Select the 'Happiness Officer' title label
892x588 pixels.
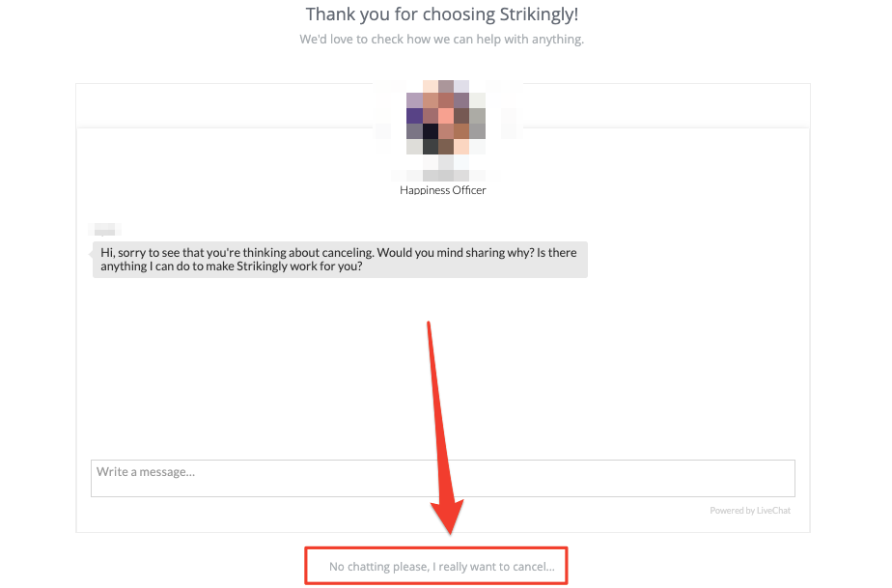[442, 190]
